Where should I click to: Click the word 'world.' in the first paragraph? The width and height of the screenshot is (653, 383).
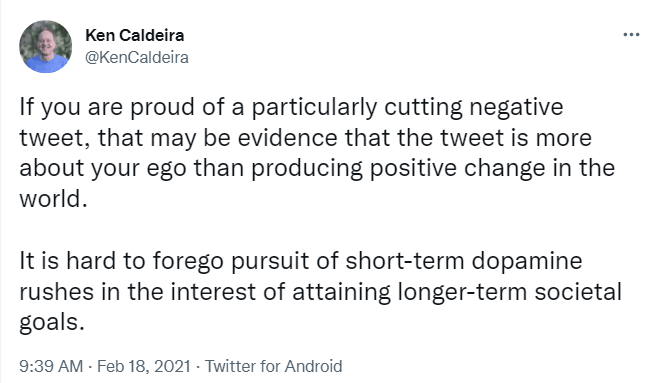point(53,199)
